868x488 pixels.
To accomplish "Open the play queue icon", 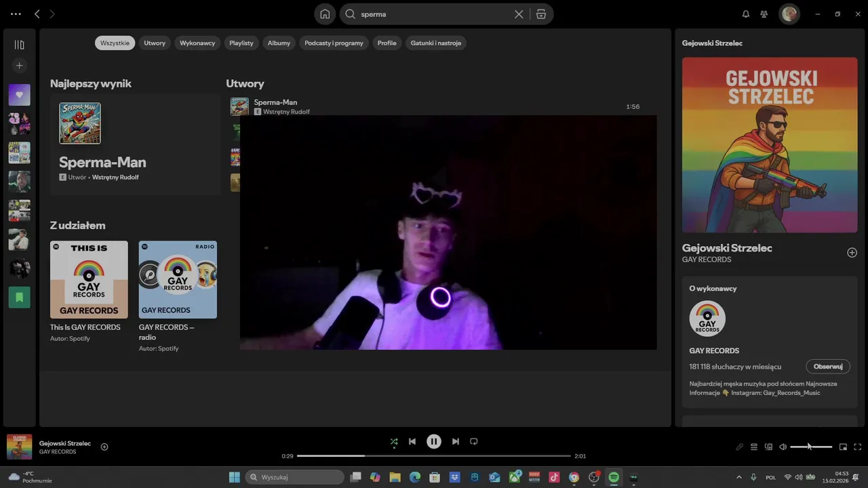I will [x=754, y=447].
